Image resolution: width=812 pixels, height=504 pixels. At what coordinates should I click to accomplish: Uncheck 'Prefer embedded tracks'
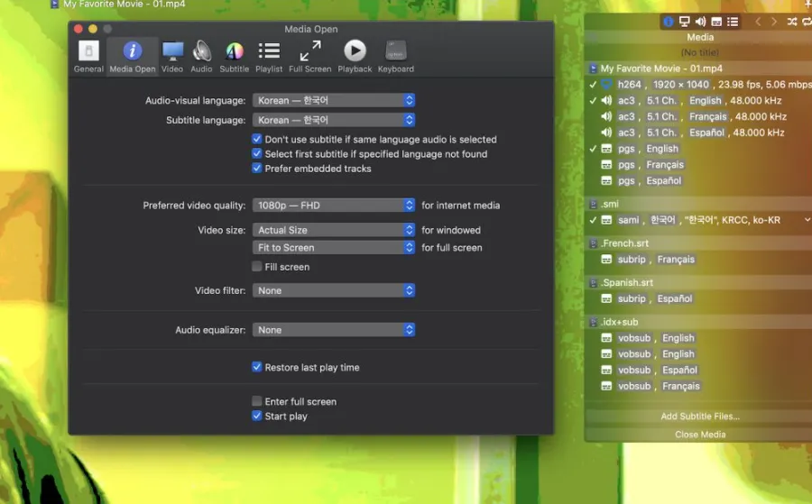coord(257,168)
